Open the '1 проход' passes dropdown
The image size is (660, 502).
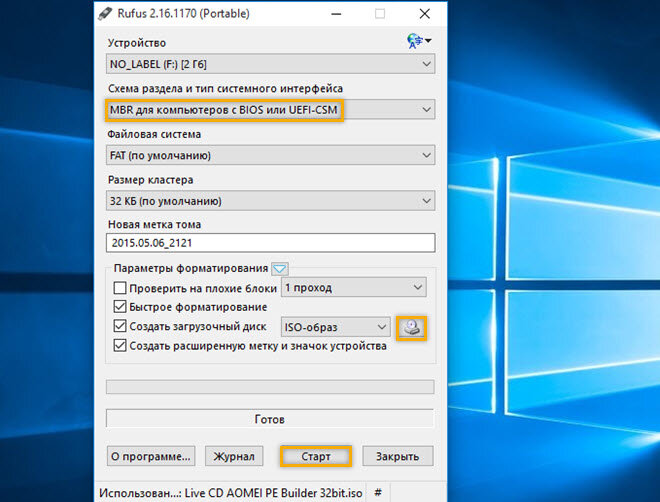pyautogui.click(x=354, y=287)
